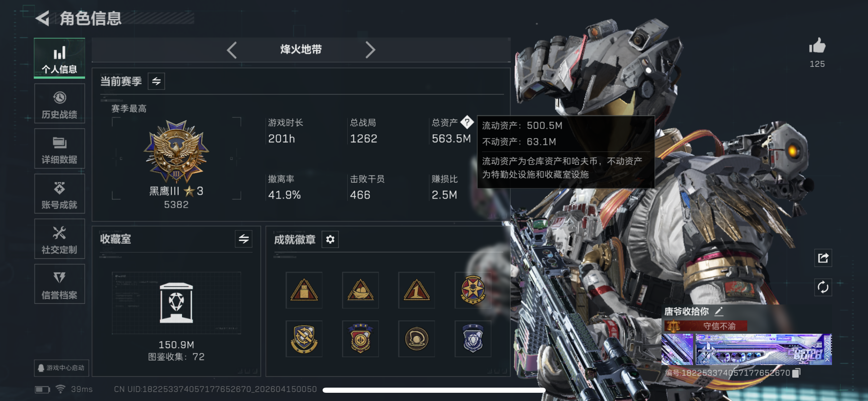Edit nickname with pencil icon next to 唐爷收拾你

coord(719,311)
